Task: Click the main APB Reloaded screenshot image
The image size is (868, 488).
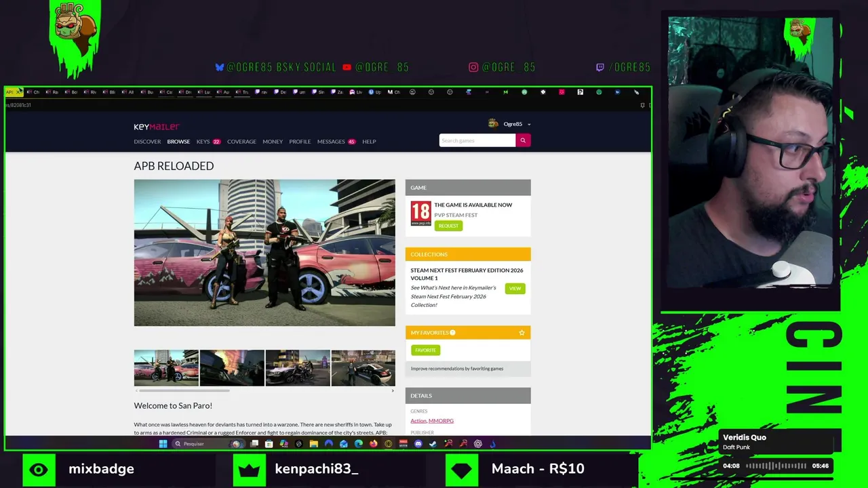Action: (264, 253)
